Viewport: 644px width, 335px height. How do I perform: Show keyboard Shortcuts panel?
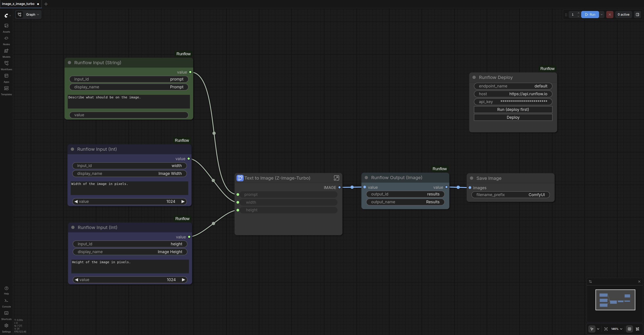tap(6, 315)
